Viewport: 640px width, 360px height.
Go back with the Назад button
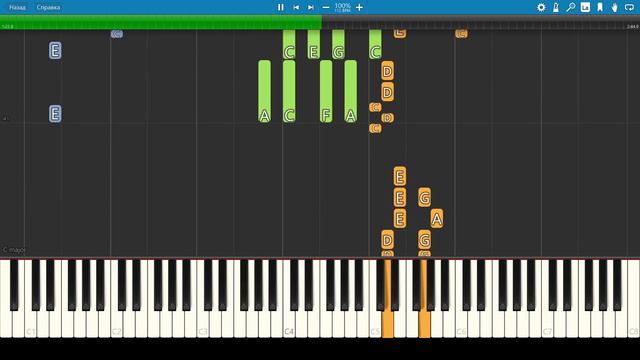(17, 7)
